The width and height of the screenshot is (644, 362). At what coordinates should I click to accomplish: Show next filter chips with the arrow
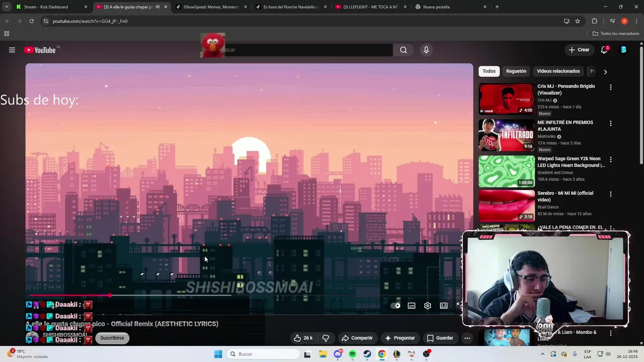point(605,72)
